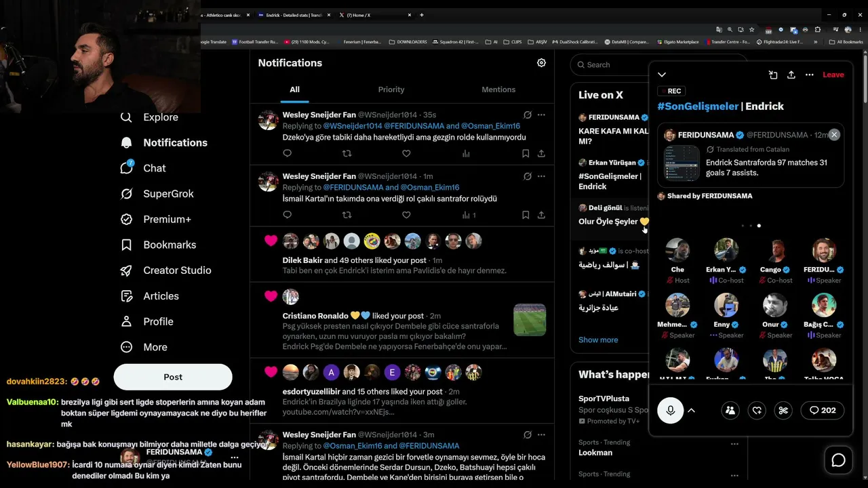The height and width of the screenshot is (488, 868).
Task: Open the Space participants list
Action: (x=730, y=410)
